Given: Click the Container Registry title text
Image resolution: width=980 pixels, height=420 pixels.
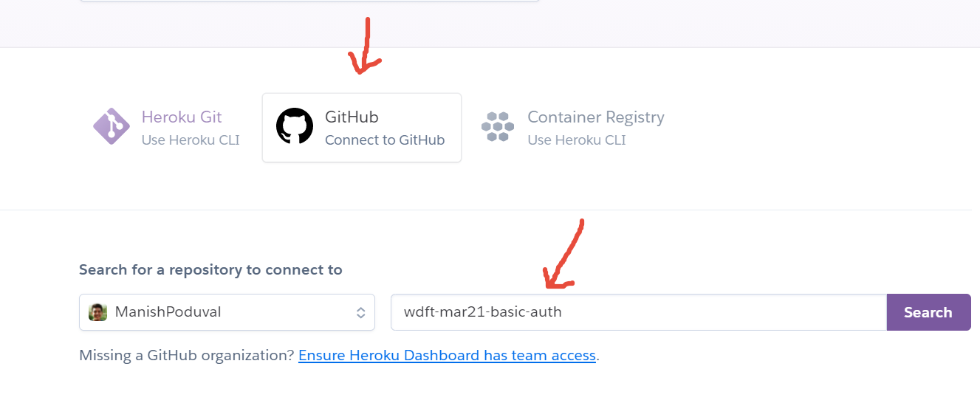Looking at the screenshot, I should (x=596, y=117).
